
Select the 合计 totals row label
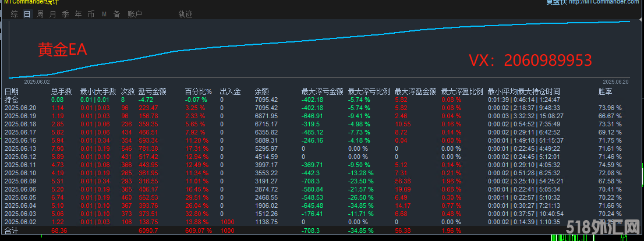click(12, 231)
